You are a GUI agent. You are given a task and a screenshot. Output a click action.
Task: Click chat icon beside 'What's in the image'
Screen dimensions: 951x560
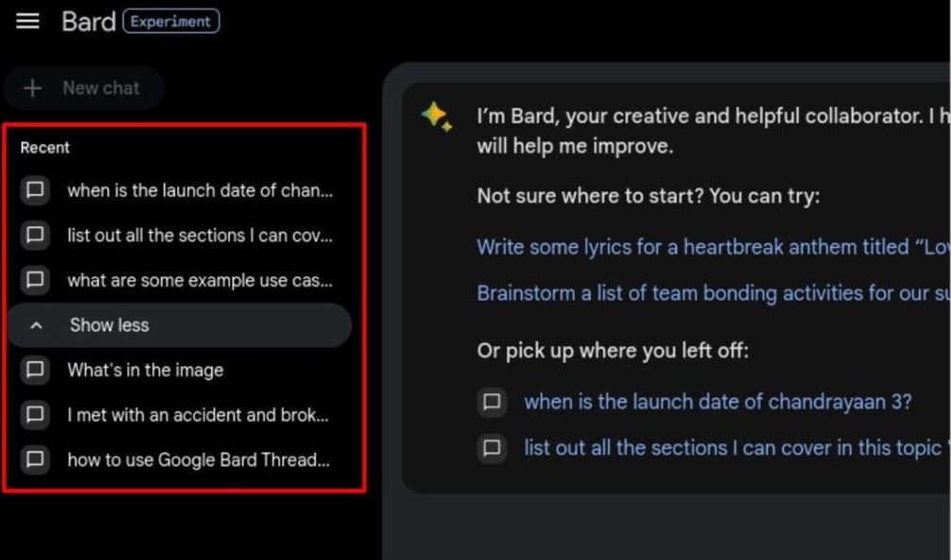[35, 370]
